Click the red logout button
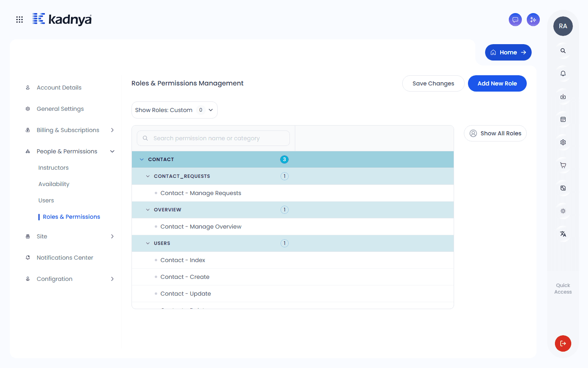The image size is (588, 368). 563,343
